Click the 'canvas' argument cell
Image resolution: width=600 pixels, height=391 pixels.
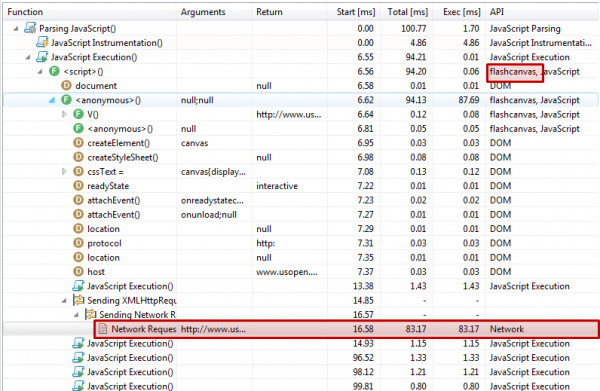pos(194,143)
